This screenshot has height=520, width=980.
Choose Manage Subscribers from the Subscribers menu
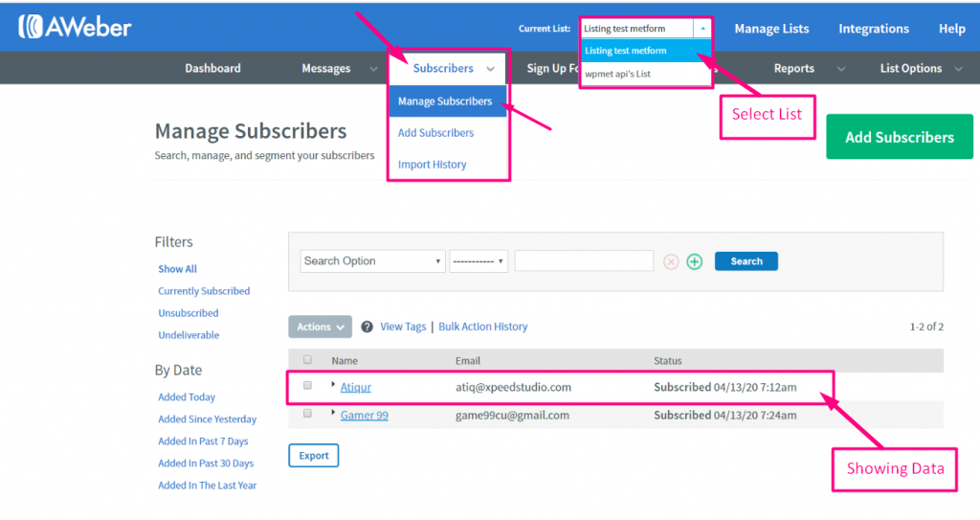(x=448, y=102)
